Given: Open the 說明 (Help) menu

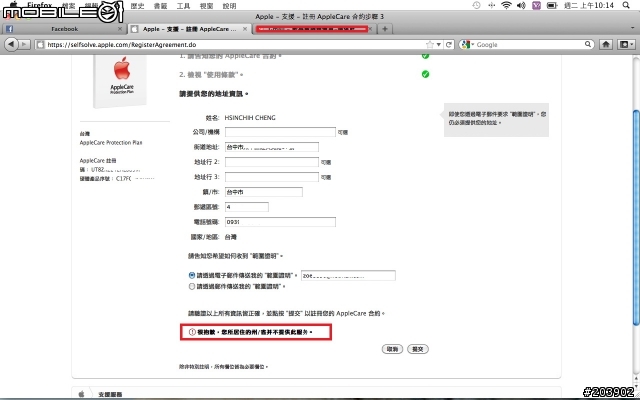Looking at the screenshot, I should pyautogui.click(x=230, y=6).
